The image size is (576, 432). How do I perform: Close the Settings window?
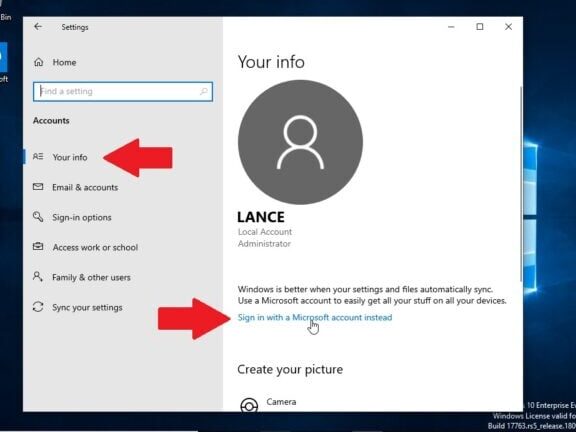click(x=508, y=27)
